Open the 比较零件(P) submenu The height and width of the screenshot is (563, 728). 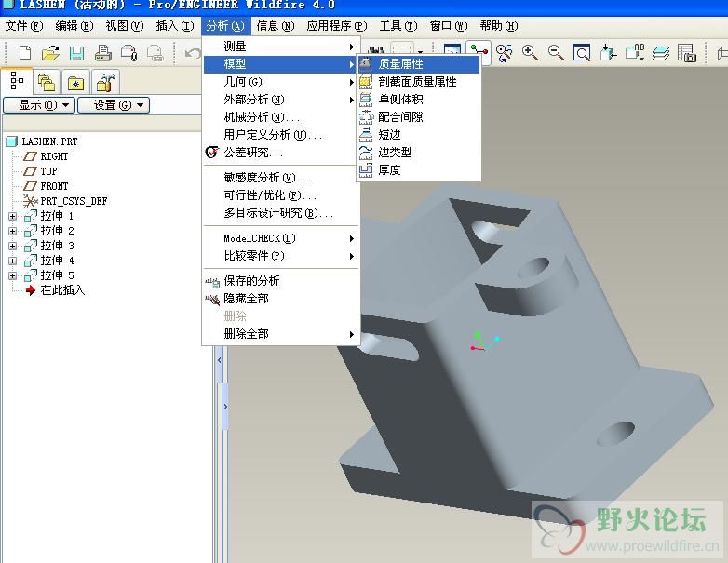(281, 256)
